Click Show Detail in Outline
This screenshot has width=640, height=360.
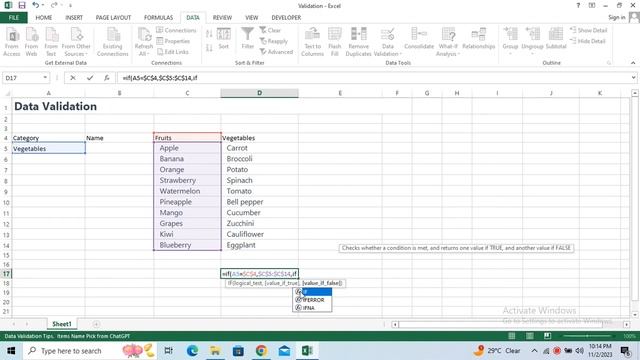[588, 30]
